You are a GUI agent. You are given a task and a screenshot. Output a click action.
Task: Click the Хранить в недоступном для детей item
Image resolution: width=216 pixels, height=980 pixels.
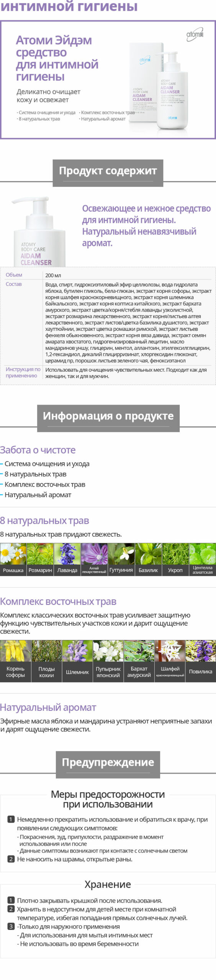pyautogui.click(x=102, y=913)
